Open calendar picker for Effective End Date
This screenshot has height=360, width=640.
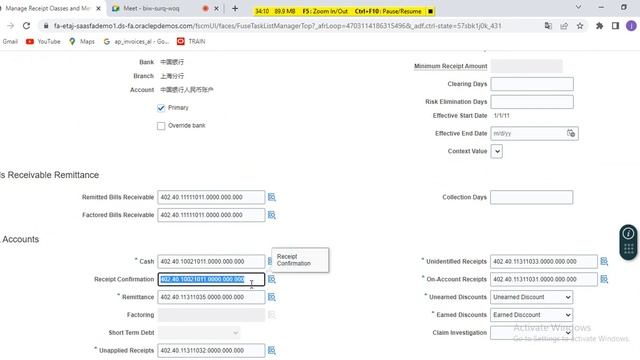571,133
